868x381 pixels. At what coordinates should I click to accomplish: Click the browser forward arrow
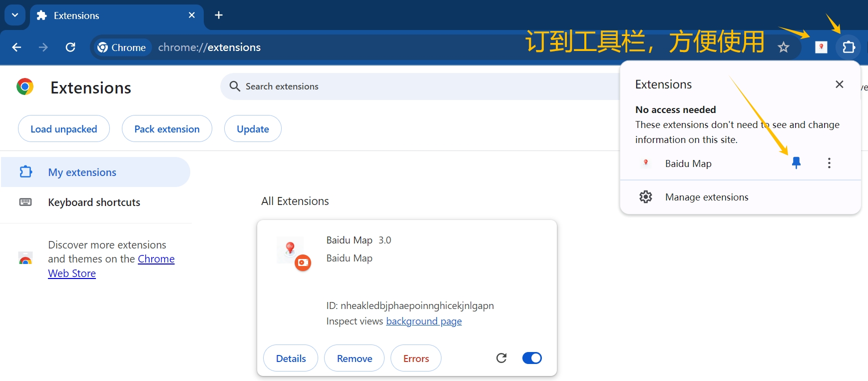coord(43,47)
